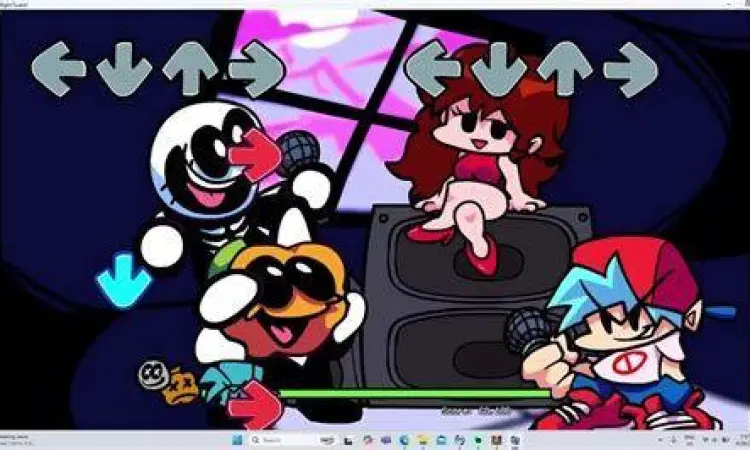Hit the player's gray up arrow receptor
750x450 pixels.
pos(566,68)
